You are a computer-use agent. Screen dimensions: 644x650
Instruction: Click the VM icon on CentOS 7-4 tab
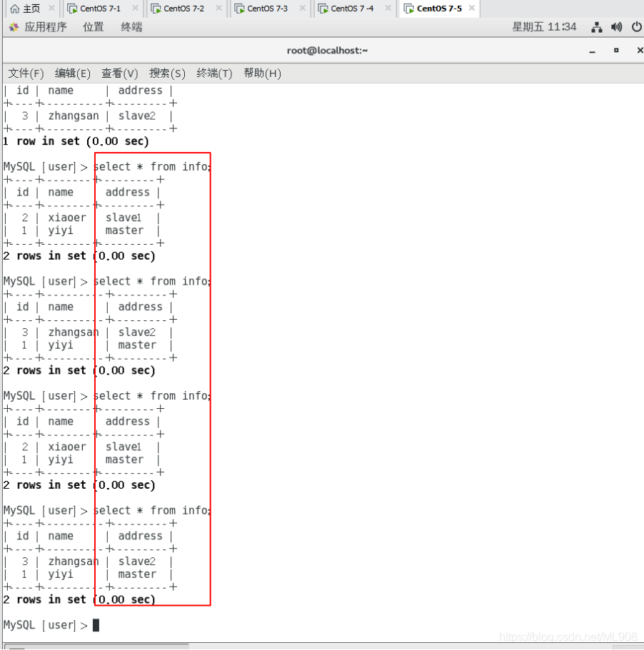click(323, 9)
